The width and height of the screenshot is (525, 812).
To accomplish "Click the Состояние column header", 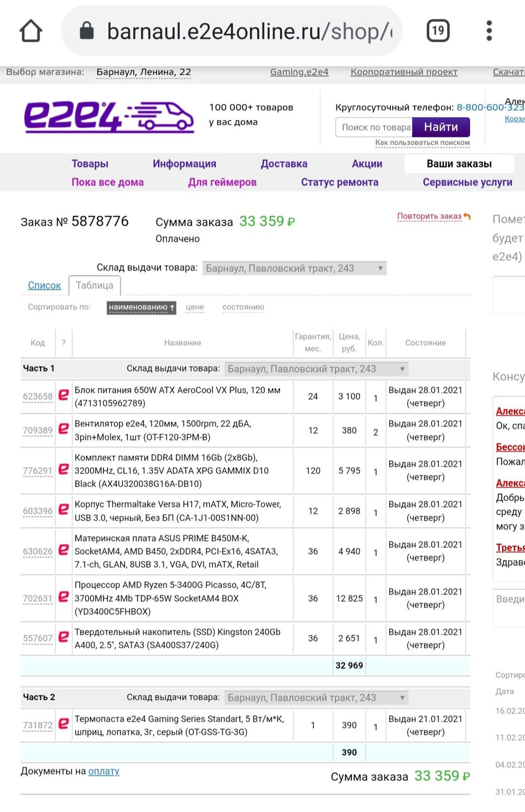I will point(425,343).
